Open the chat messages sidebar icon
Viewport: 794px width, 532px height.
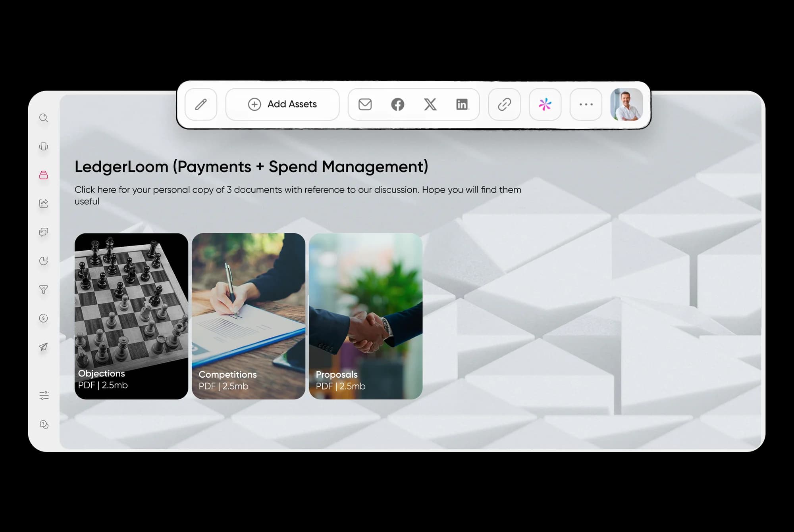44,232
